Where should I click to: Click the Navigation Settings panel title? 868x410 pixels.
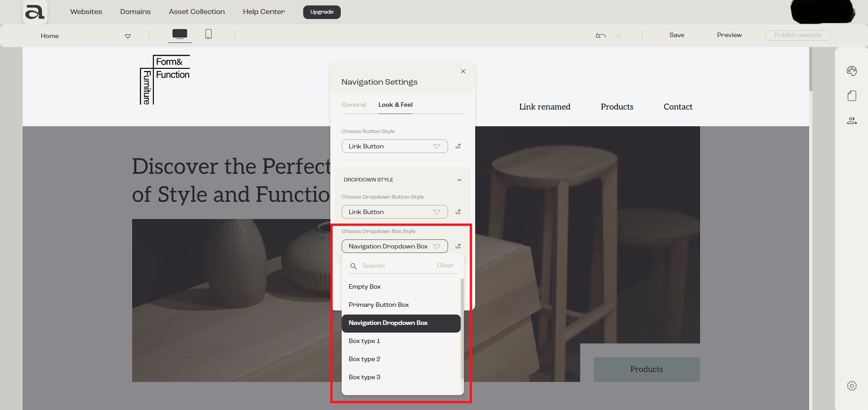[379, 82]
